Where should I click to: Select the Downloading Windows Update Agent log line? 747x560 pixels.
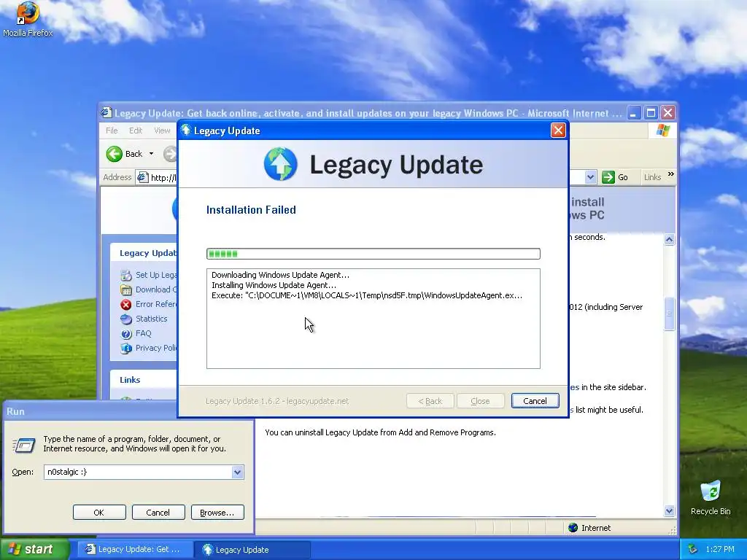(x=280, y=275)
